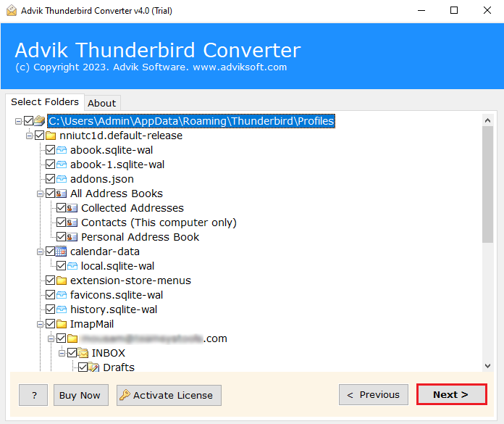The image size is (504, 424).
Task: Click the Activate License button
Action: (169, 395)
